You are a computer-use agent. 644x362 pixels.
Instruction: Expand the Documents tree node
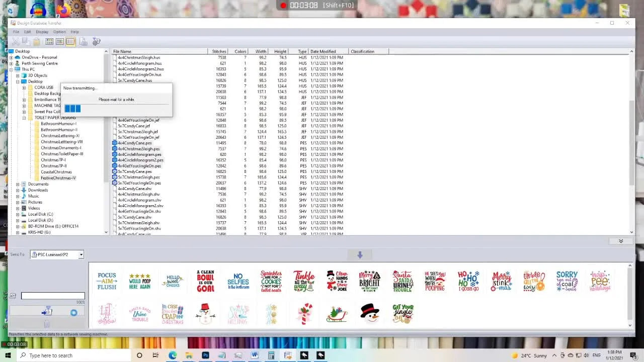[18, 184]
